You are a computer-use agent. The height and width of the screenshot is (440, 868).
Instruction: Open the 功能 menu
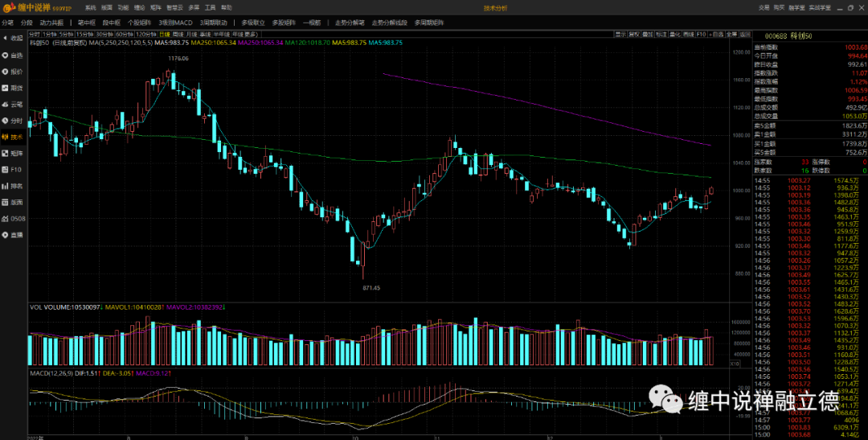pyautogui.click(x=123, y=8)
